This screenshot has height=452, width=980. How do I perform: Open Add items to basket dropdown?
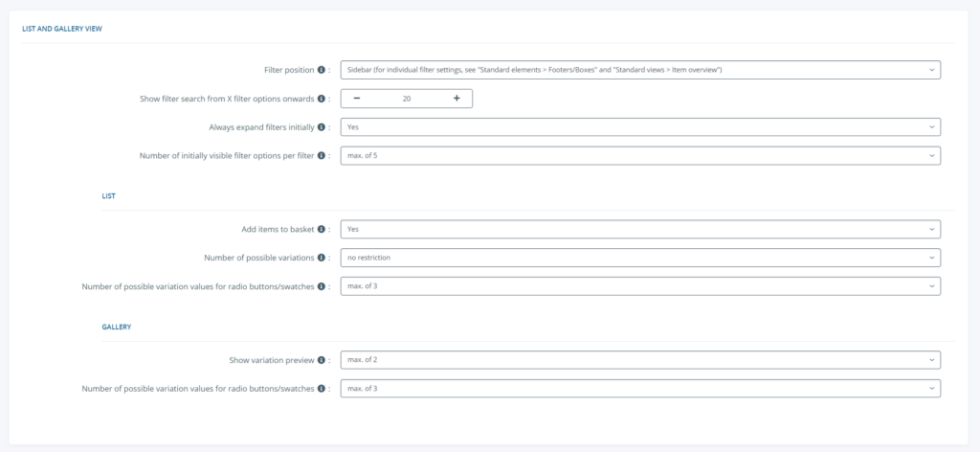coord(640,230)
